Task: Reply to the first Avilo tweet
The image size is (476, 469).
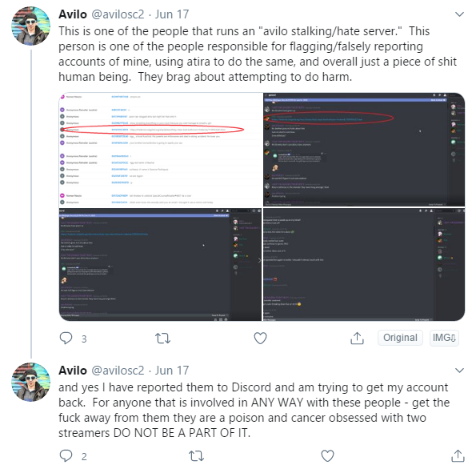Action: pos(66,338)
